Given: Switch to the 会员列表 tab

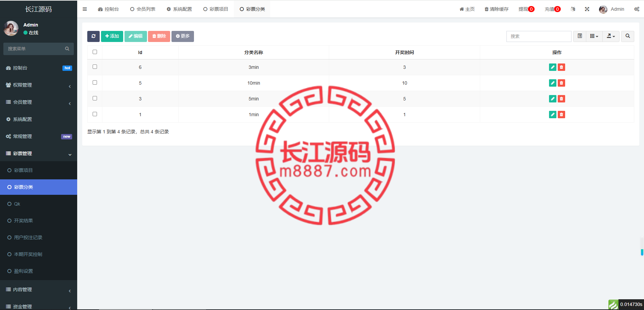Looking at the screenshot, I should point(143,9).
